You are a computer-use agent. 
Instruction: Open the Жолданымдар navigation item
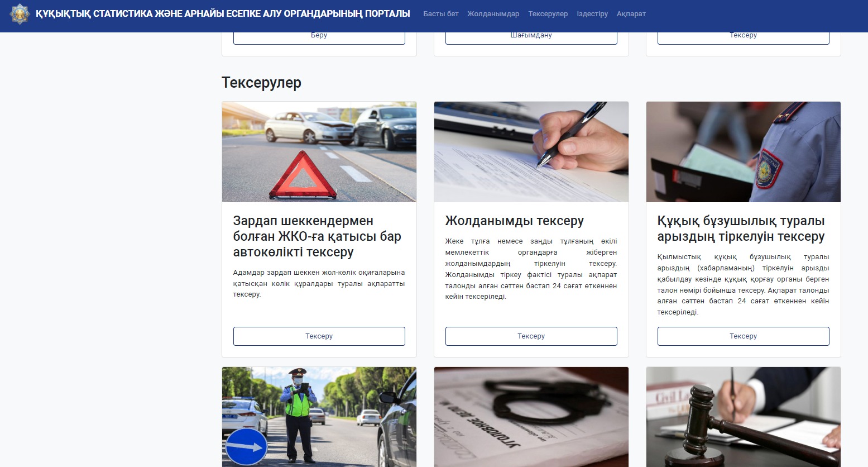(493, 14)
